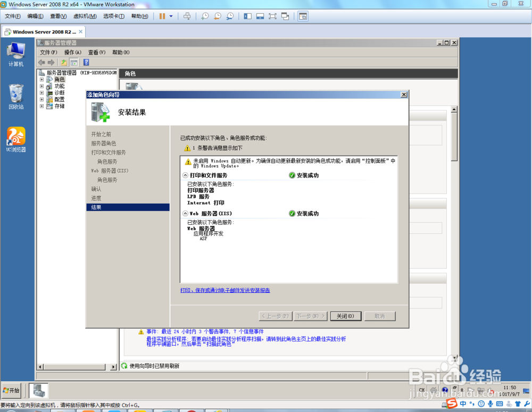The width and height of the screenshot is (532, 412).
Task: Open VMware 文件(F) menu
Action: 13,16
